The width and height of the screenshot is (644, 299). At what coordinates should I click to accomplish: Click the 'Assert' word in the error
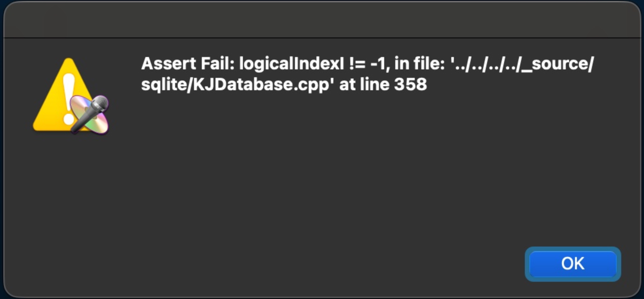coord(169,64)
